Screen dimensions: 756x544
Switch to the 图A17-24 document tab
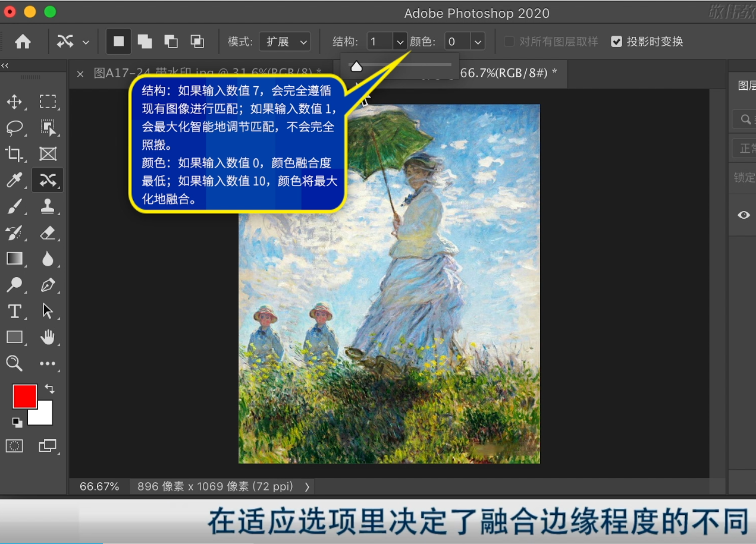click(207, 73)
